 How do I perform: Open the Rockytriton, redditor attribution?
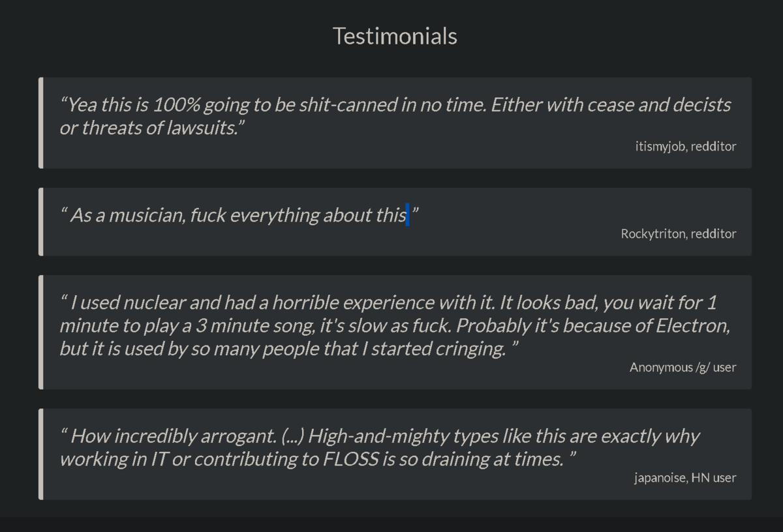point(678,234)
